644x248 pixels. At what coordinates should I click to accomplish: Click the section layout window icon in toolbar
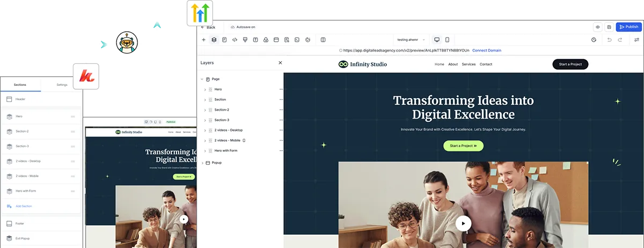click(x=276, y=40)
